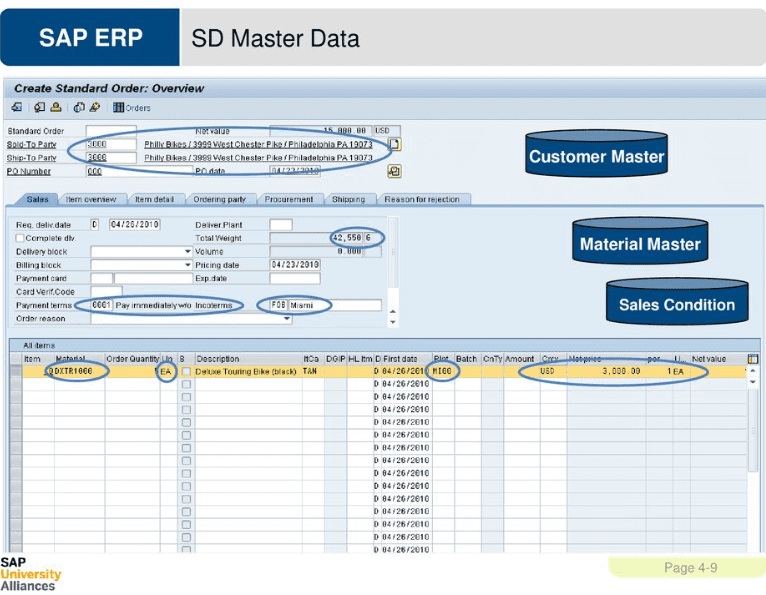Toggle the Complete dlv. checkbox
Screen dimensions: 766x595
click(x=20, y=238)
